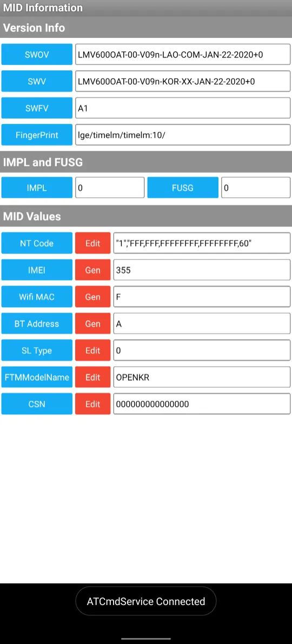Tap the SL Type label button
292x644 pixels.
pos(37,350)
